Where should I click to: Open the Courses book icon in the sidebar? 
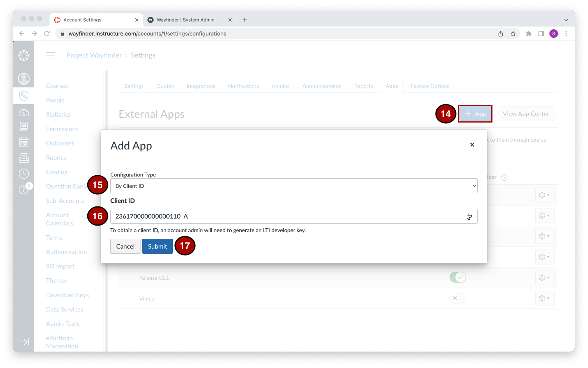tap(24, 126)
